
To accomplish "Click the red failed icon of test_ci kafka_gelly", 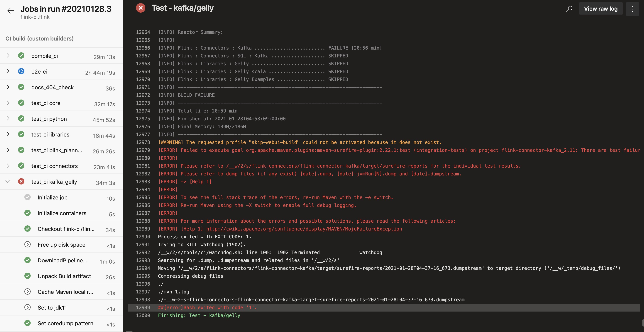I will coord(21,181).
